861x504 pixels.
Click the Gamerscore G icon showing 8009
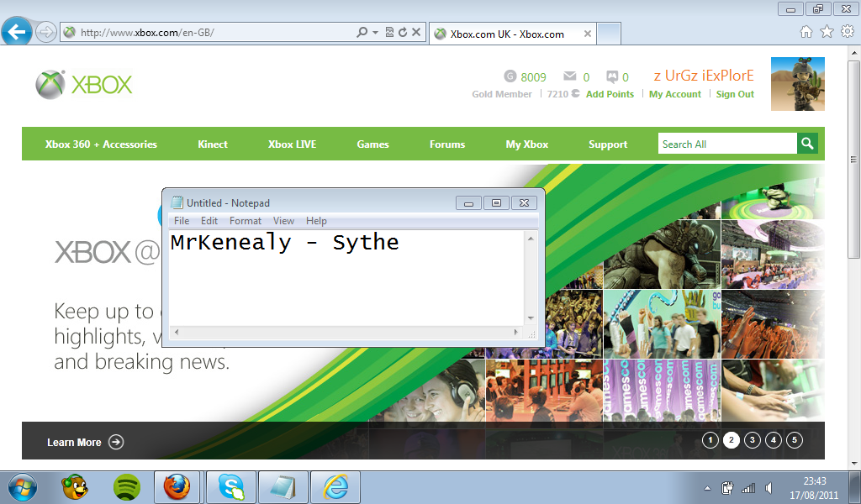pos(510,76)
